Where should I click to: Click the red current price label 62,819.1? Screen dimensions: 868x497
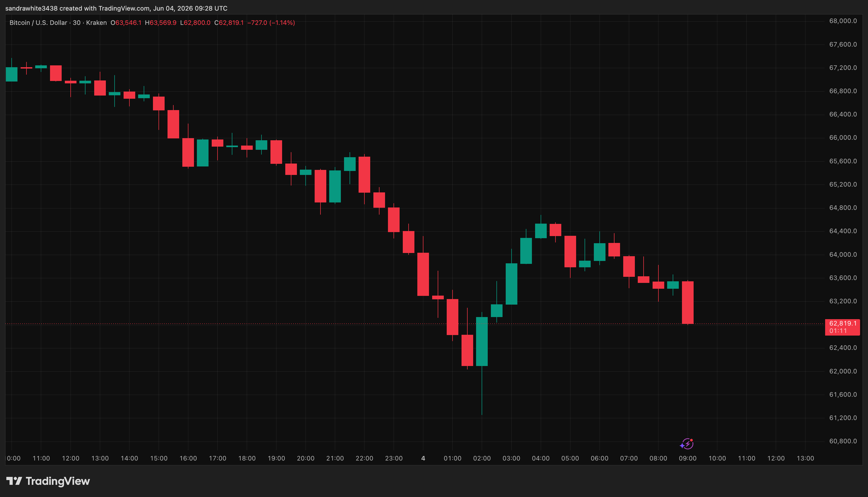(842, 323)
